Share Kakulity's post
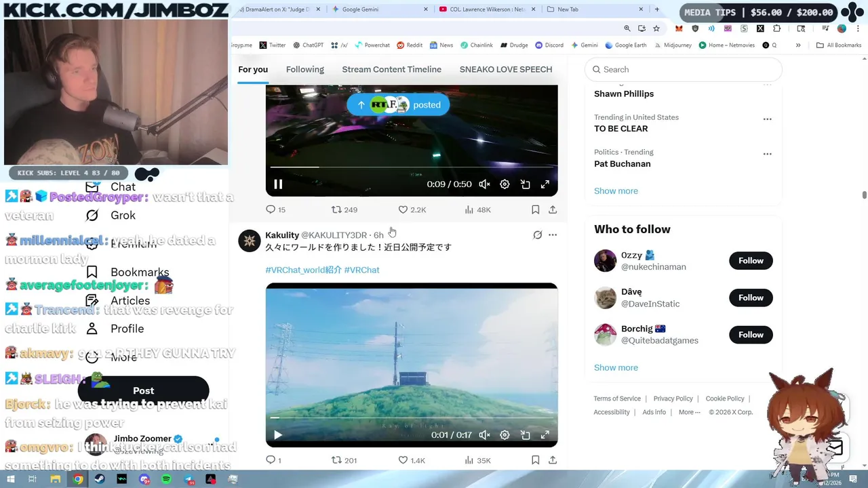The width and height of the screenshot is (868, 488). (553, 460)
